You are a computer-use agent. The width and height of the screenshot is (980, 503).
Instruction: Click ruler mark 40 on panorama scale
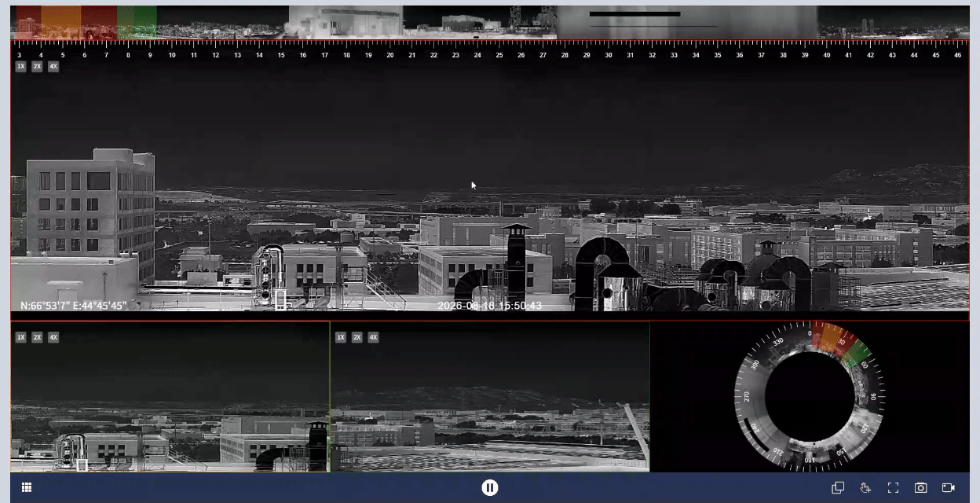click(827, 55)
